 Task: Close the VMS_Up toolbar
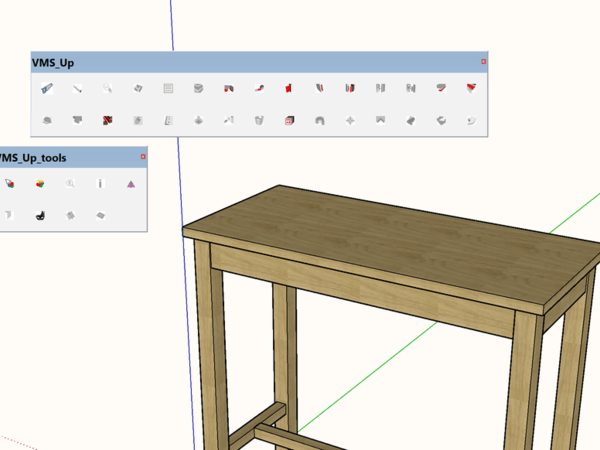(483, 62)
